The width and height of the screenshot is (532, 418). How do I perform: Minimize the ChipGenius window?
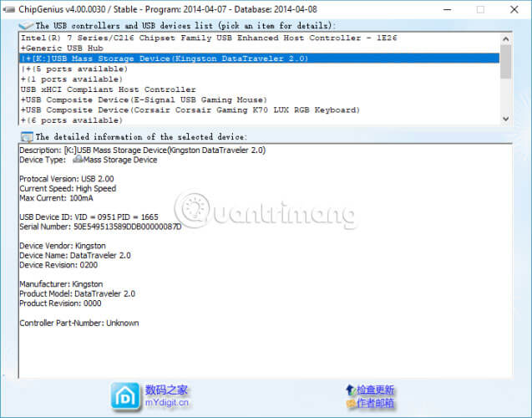coord(448,9)
